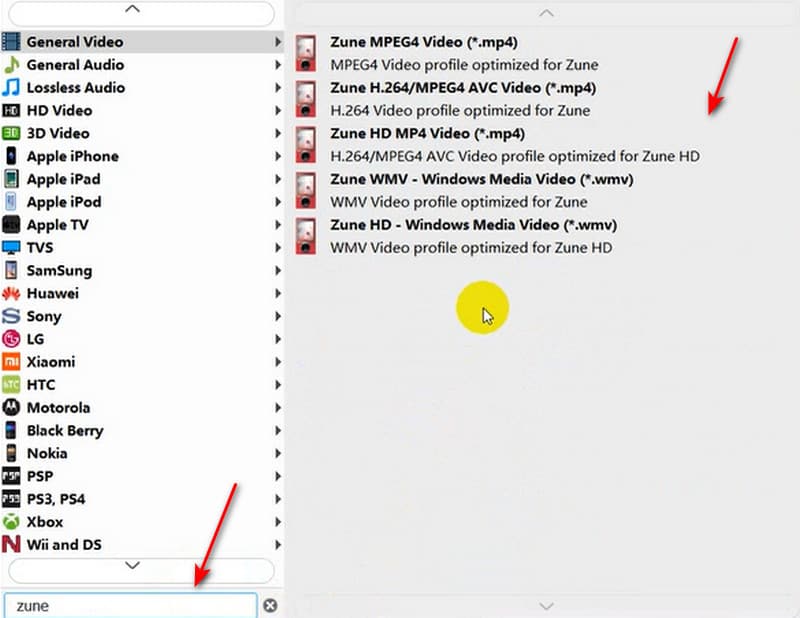Click the PS3, PS4 logo icon
The height and width of the screenshot is (618, 800).
[11, 499]
